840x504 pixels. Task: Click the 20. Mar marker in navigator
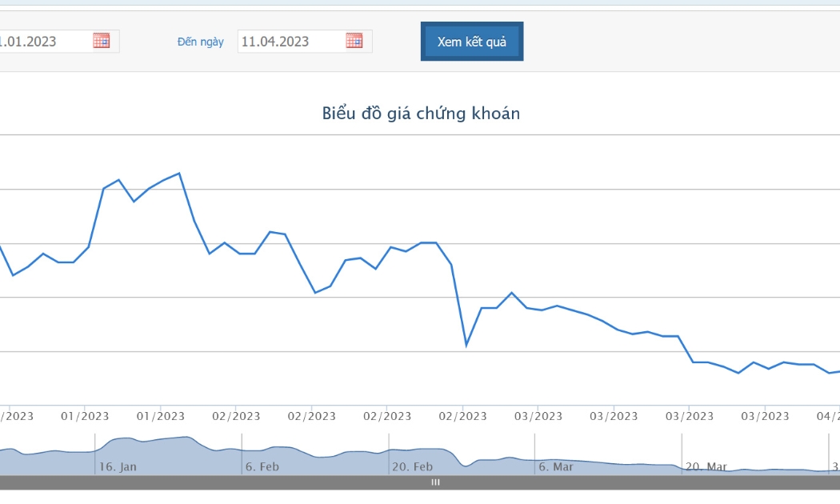(706, 466)
